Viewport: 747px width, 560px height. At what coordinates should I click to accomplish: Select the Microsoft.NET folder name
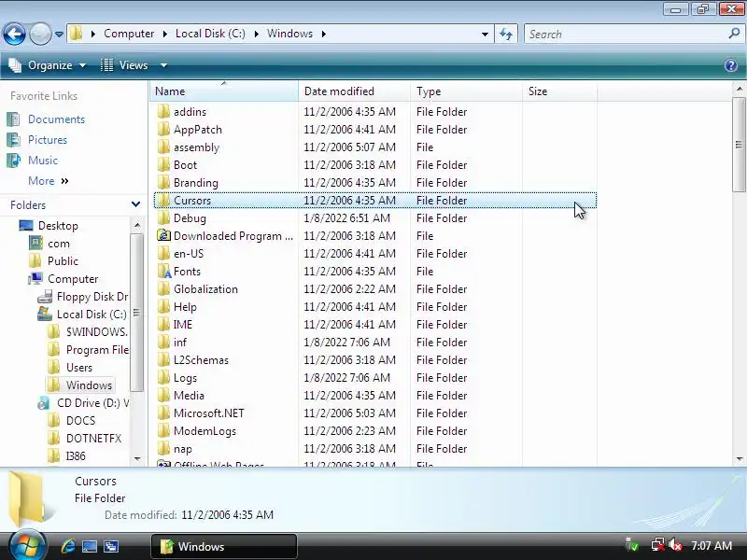[208, 413]
